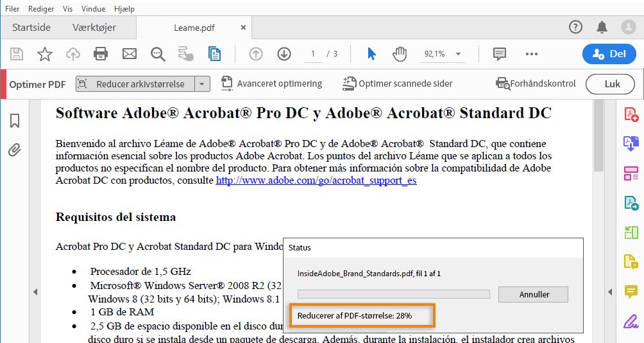Select the Leame.pdf document tab
Viewport: 644px width, 343px height.
point(194,28)
